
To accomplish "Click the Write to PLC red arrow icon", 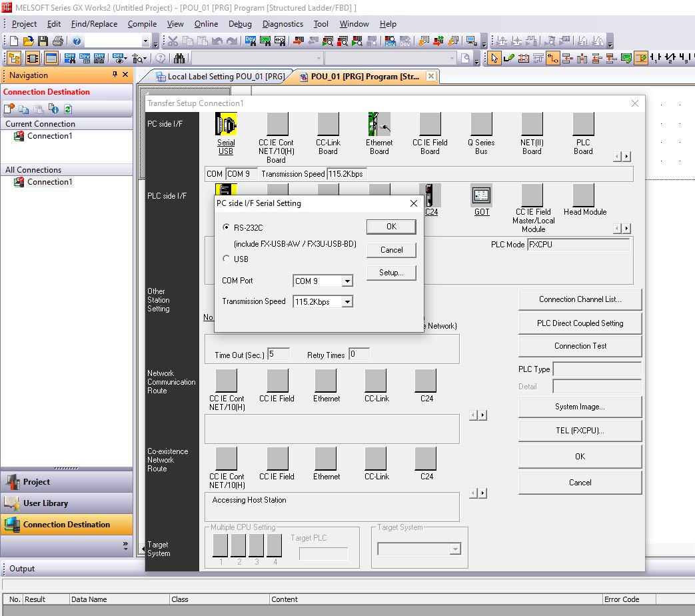I will pyautogui.click(x=299, y=41).
